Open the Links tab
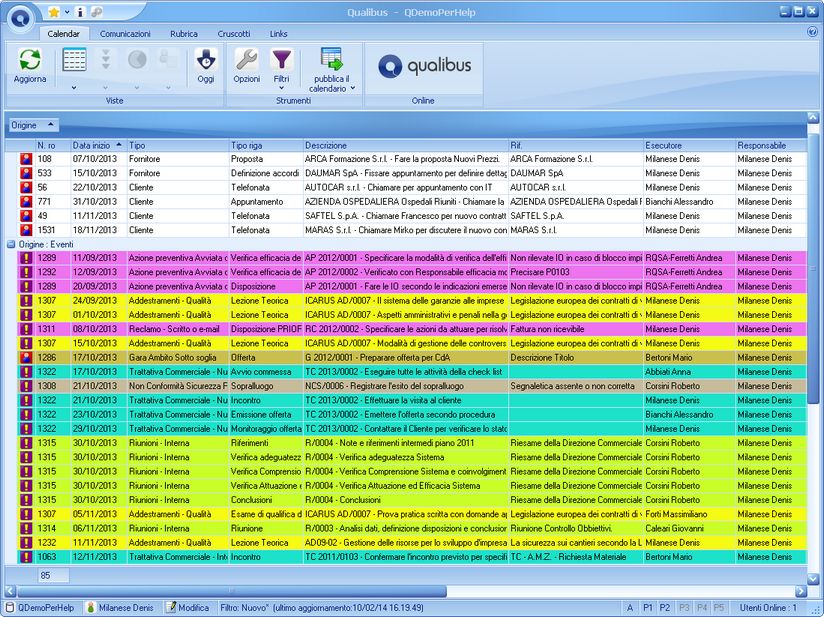 pyautogui.click(x=279, y=34)
